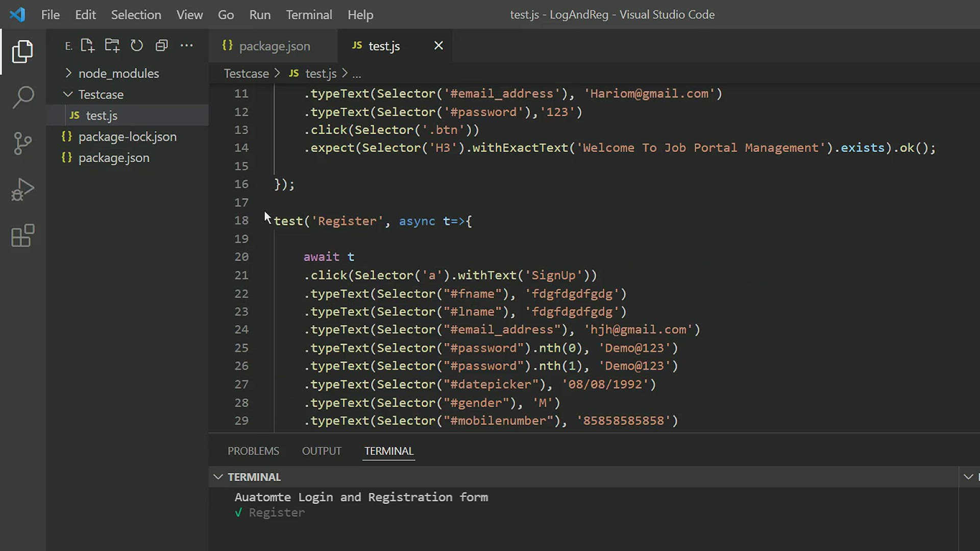This screenshot has width=980, height=551.
Task: Open the OUTPUT panel
Action: click(321, 451)
